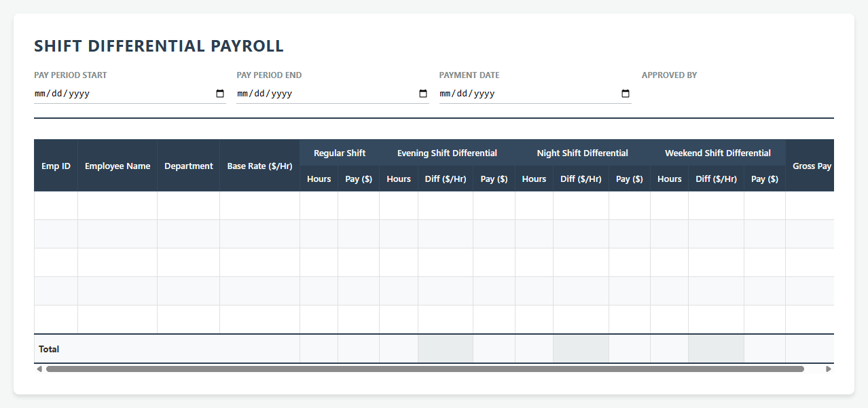868x408 pixels.
Task: Click the Total row label
Action: point(49,349)
